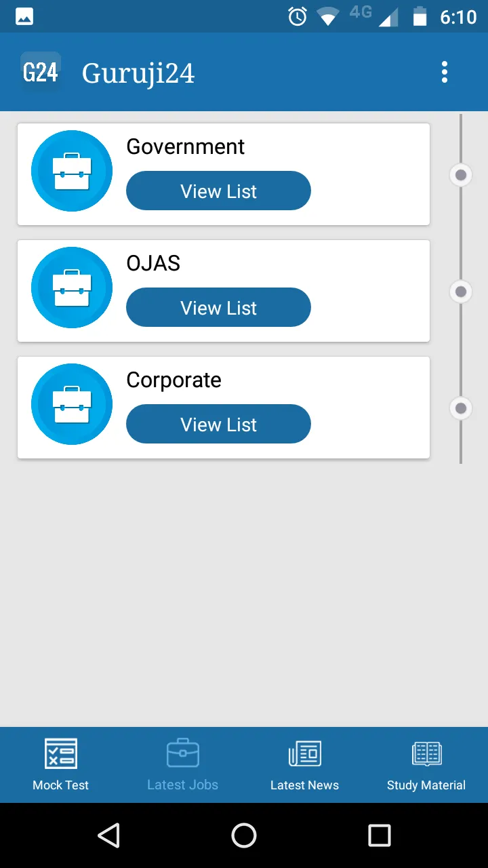The width and height of the screenshot is (488, 868).
Task: Click the timeline dot beside Corporate
Action: 461,409
